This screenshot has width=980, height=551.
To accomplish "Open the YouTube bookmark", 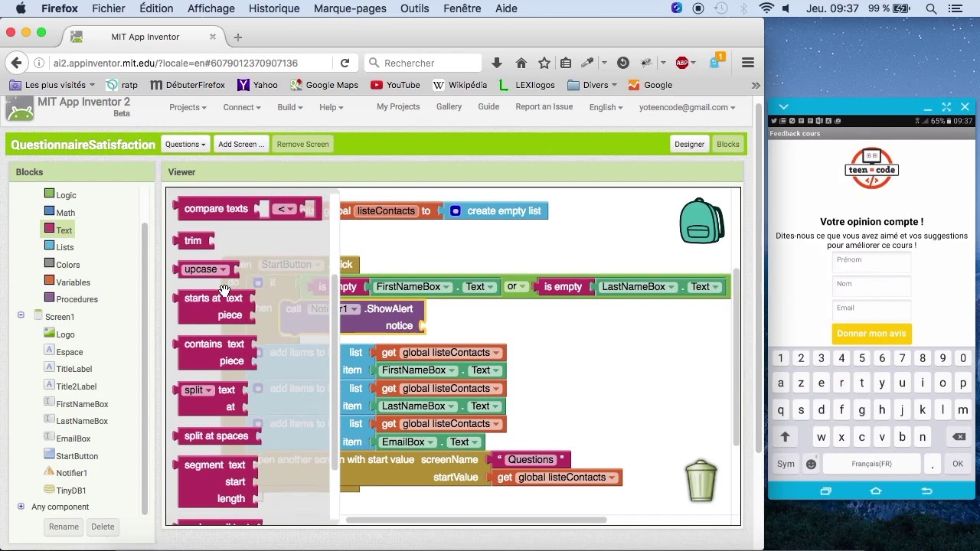I will pyautogui.click(x=395, y=85).
